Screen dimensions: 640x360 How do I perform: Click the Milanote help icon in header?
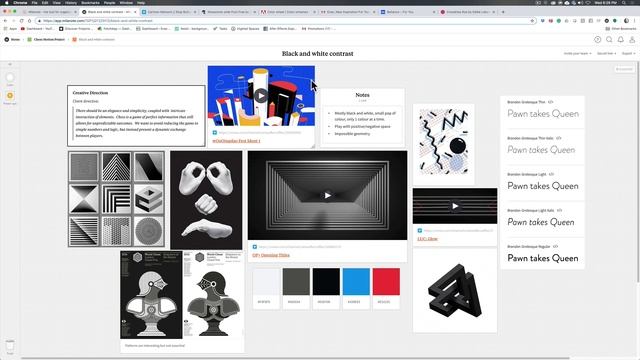597,40
